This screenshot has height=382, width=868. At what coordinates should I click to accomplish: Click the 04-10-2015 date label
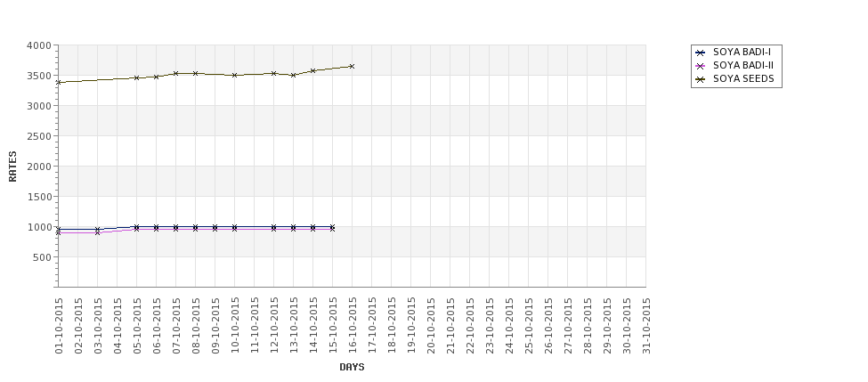click(118, 326)
